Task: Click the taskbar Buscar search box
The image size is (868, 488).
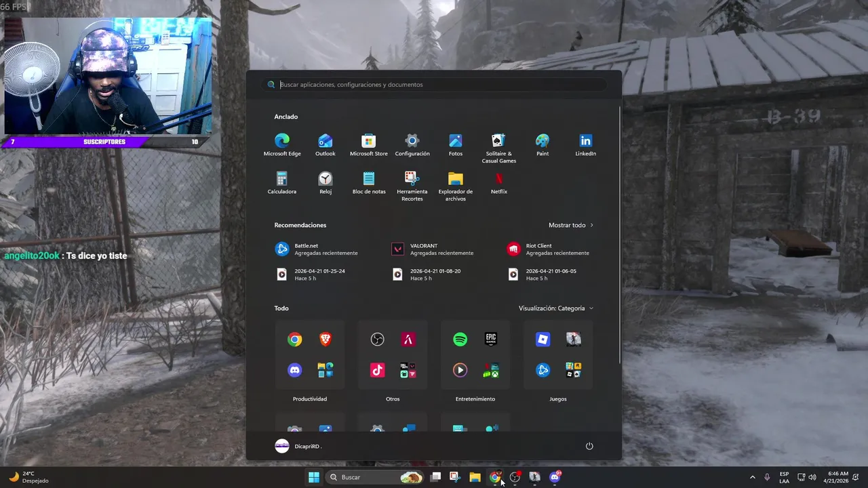Action: click(376, 477)
